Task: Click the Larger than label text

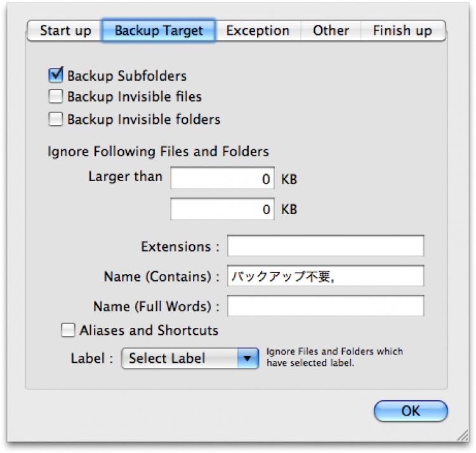Action: pyautogui.click(x=125, y=177)
